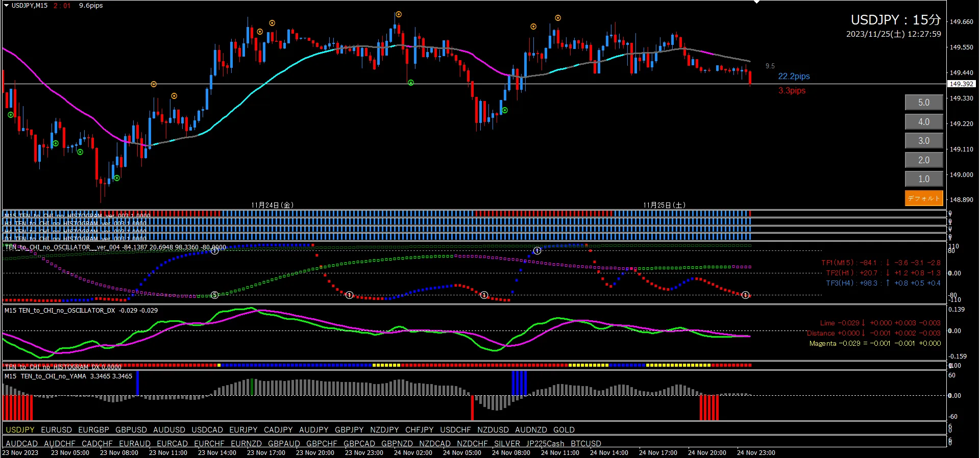This screenshot has height=458, width=980.
Task: Click the orange デフォルト button
Action: (x=924, y=198)
